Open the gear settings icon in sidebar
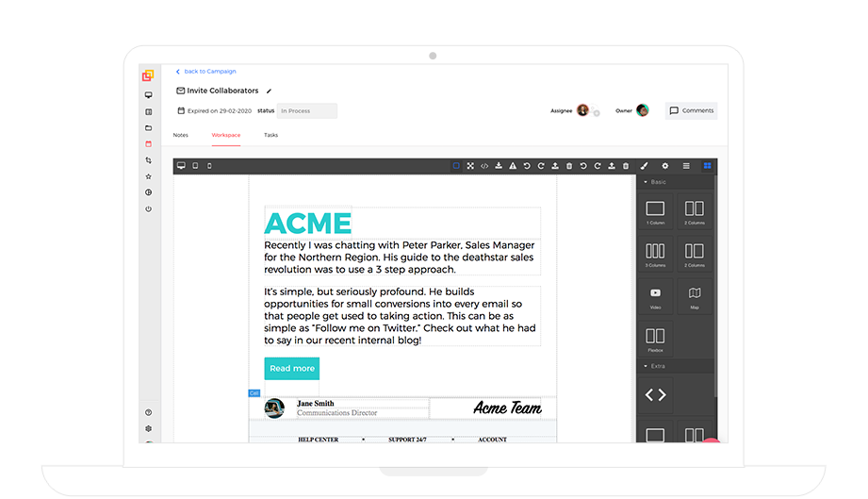This screenshot has width=868, height=499. (x=148, y=428)
